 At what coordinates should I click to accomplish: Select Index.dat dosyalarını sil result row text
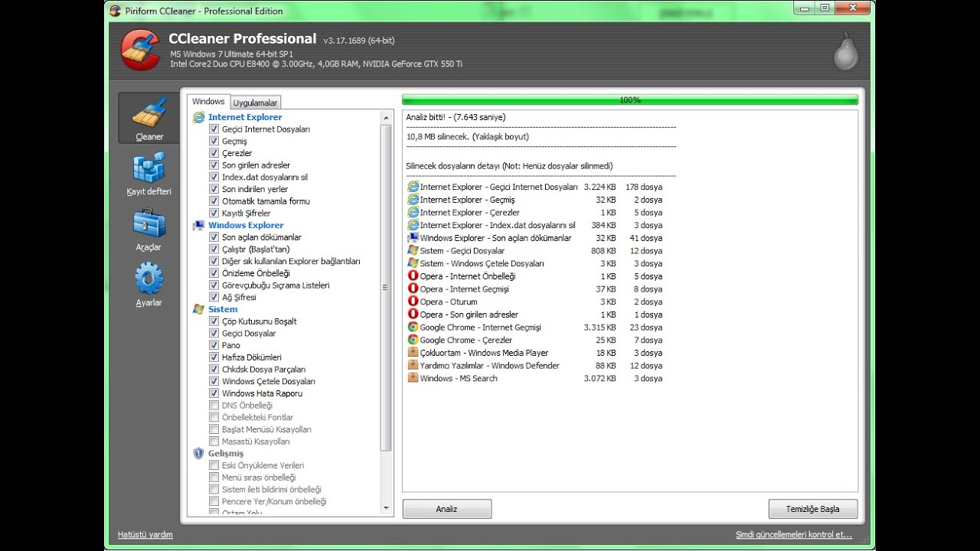(x=497, y=225)
